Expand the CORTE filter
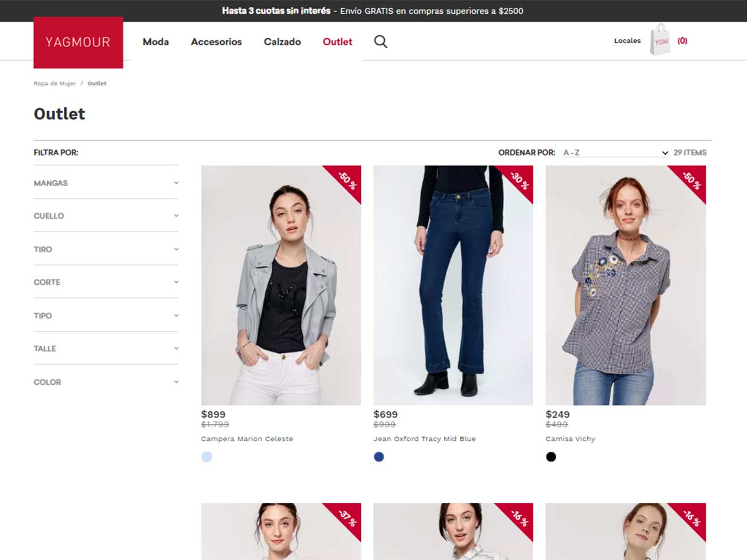 click(106, 282)
